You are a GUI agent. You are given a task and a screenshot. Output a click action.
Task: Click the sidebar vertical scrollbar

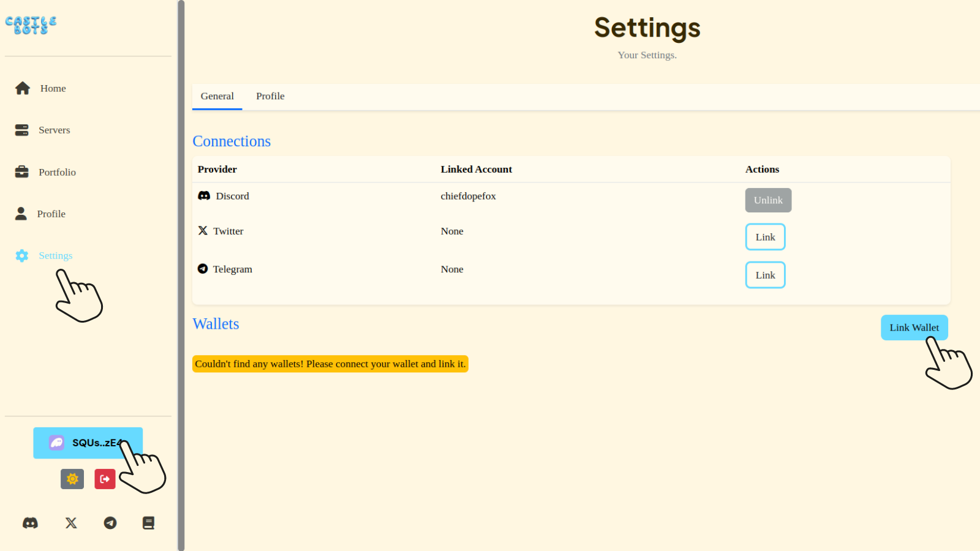coord(181,275)
